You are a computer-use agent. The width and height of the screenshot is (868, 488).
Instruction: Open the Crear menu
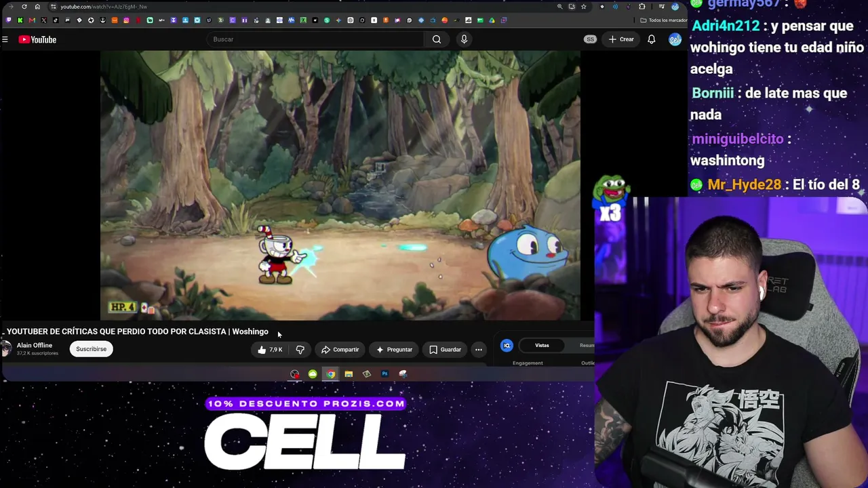621,39
